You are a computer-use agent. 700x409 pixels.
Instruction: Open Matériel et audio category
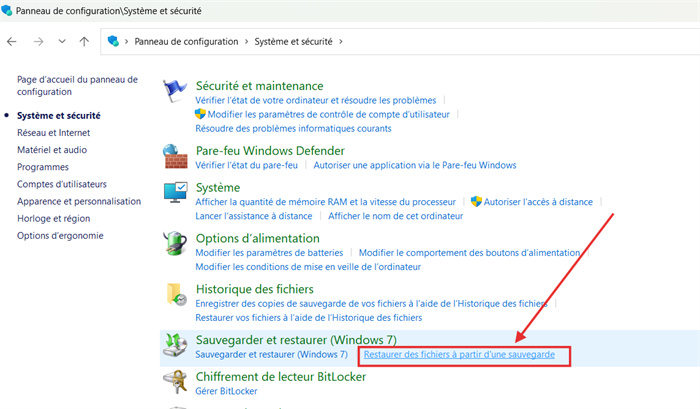pos(52,150)
